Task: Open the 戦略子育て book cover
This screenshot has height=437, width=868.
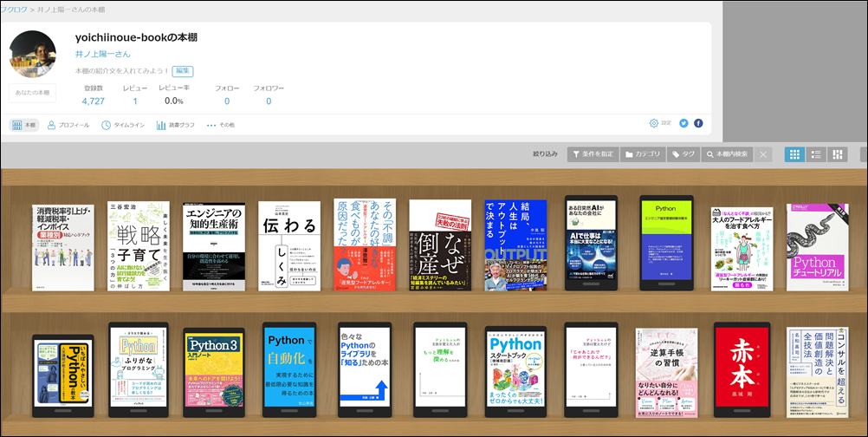Action: [139, 246]
